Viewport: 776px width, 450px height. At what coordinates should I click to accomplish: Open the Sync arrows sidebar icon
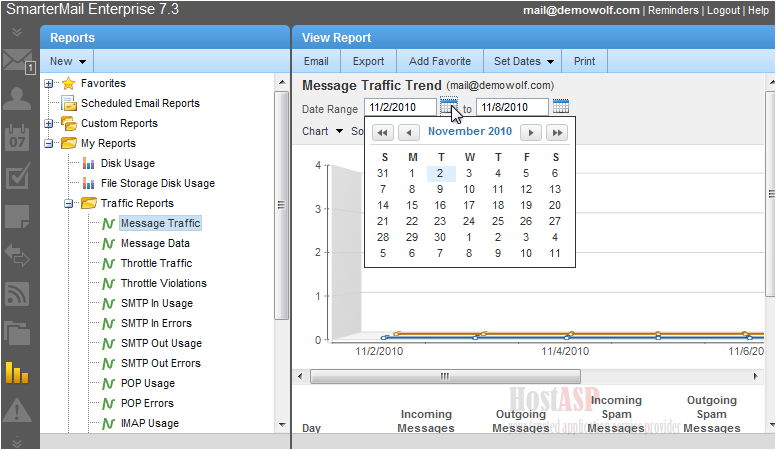17,255
